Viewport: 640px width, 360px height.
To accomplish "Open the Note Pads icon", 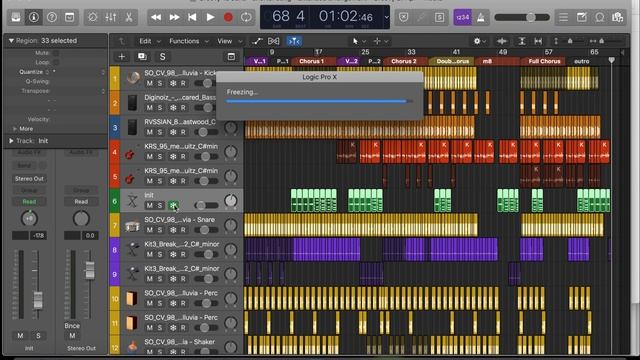I will click(x=582, y=17).
